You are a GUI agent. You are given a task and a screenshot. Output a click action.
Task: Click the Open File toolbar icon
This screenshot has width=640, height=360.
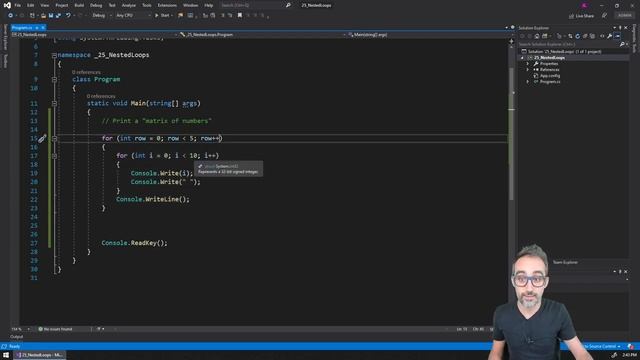[x=43, y=16]
